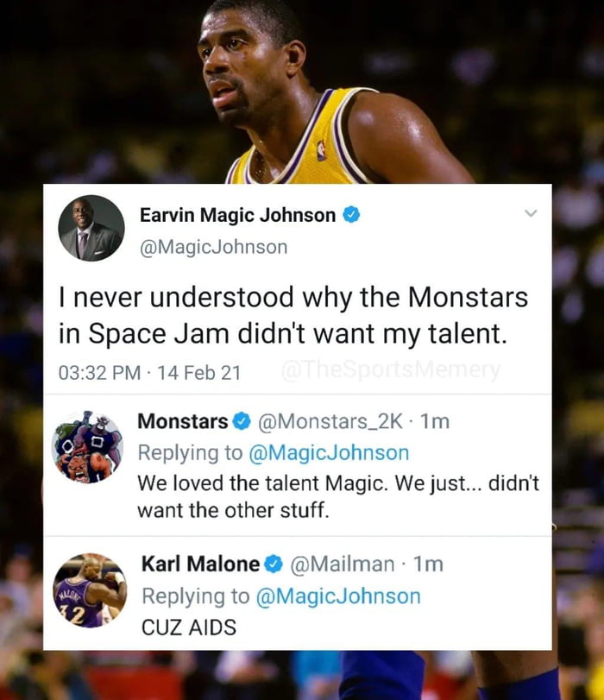Click the tweet text about Monstars talent
The height and width of the screenshot is (700, 604).
(294, 314)
